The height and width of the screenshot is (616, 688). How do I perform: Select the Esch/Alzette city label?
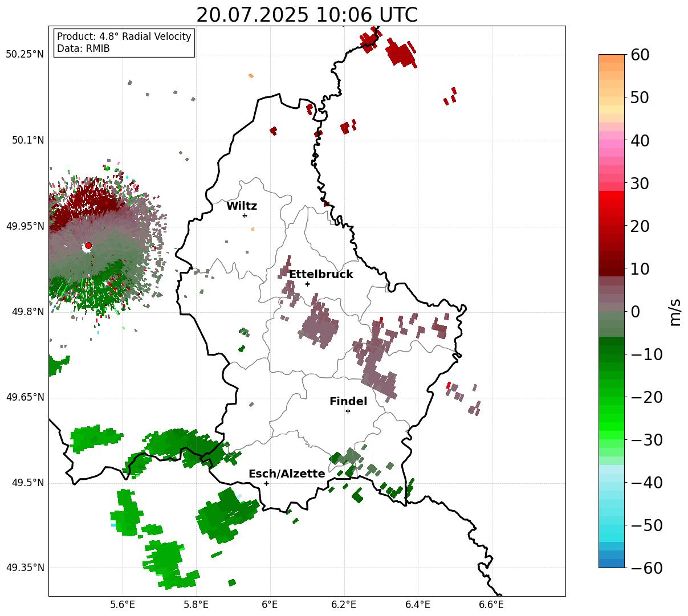pyautogui.click(x=287, y=474)
